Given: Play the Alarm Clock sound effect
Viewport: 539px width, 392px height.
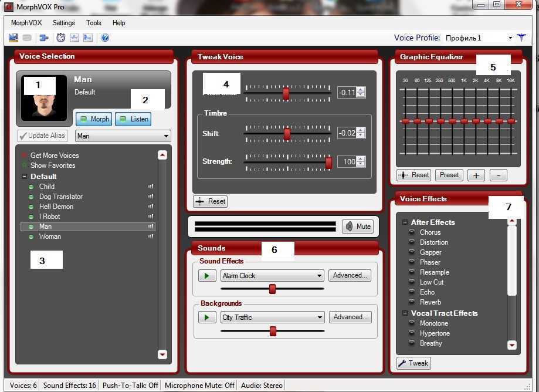Looking at the screenshot, I should click(207, 275).
